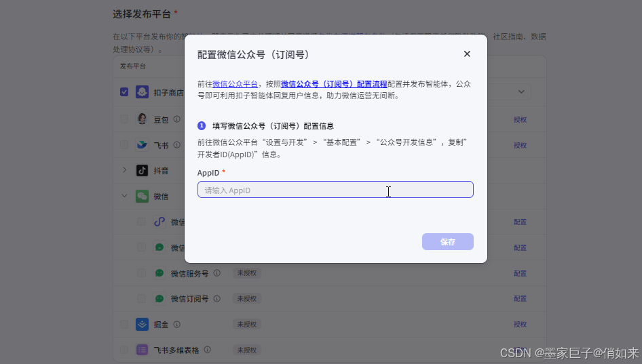Click 未授权 tag in 微信订阅号 row
This screenshot has height=364, width=642.
247,298
